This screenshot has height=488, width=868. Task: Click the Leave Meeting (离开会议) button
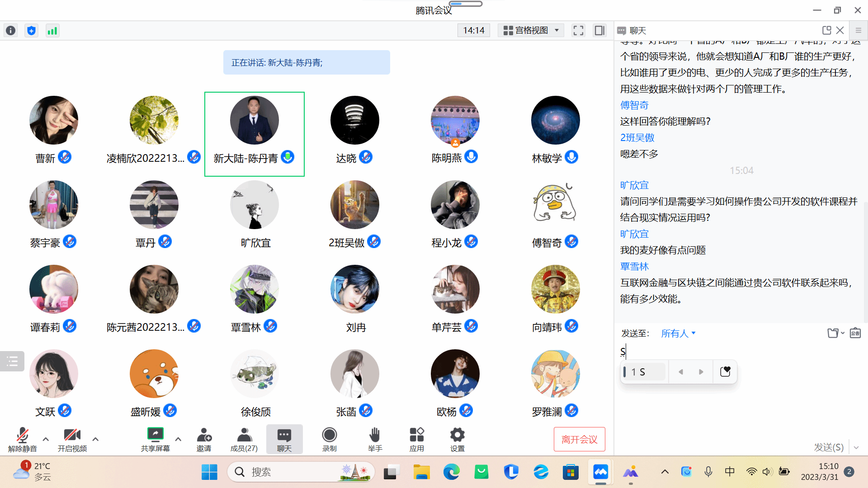(x=579, y=439)
